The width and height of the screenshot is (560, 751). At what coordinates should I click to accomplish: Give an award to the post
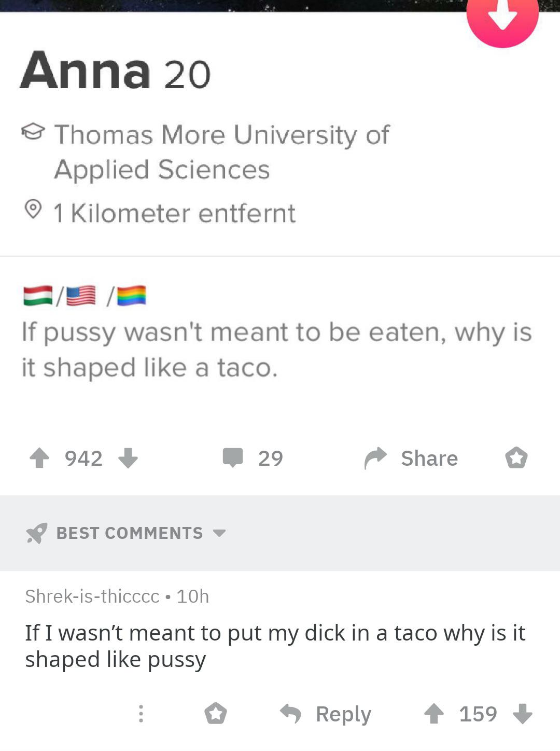pos(516,458)
